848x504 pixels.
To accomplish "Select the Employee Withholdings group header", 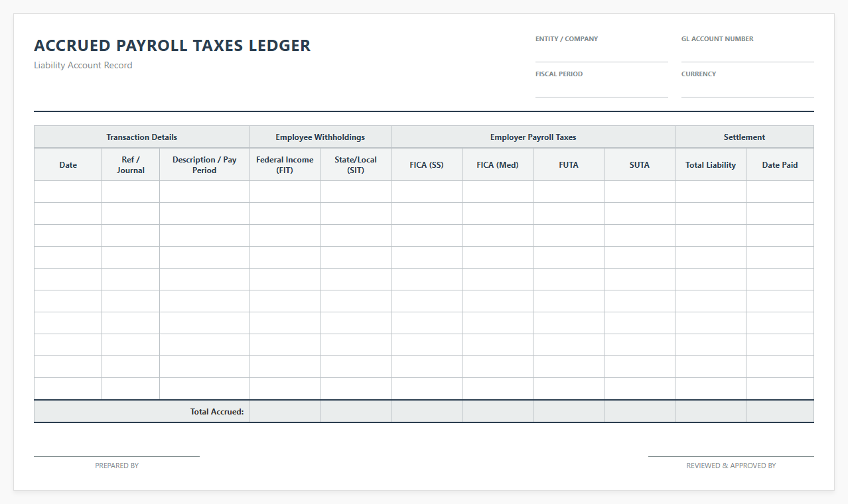I will coord(320,137).
